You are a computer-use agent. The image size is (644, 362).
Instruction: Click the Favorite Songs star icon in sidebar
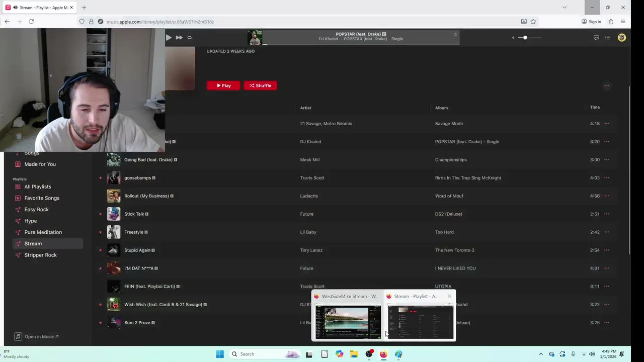18,198
